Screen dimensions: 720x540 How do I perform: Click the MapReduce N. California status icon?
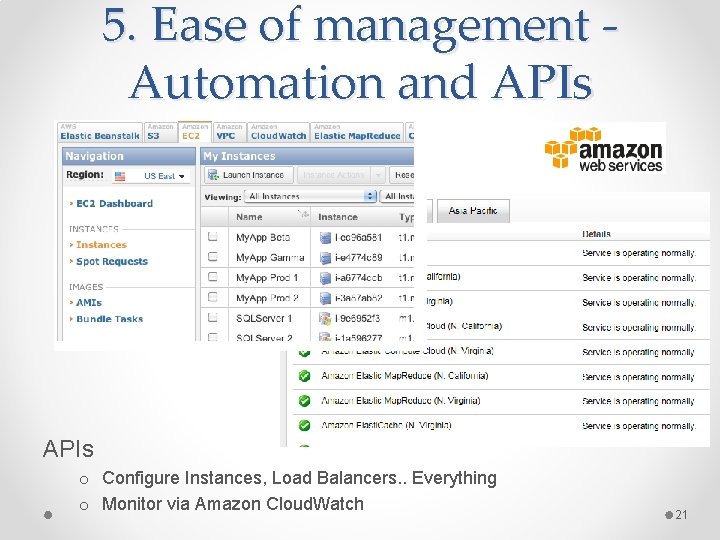tap(304, 376)
